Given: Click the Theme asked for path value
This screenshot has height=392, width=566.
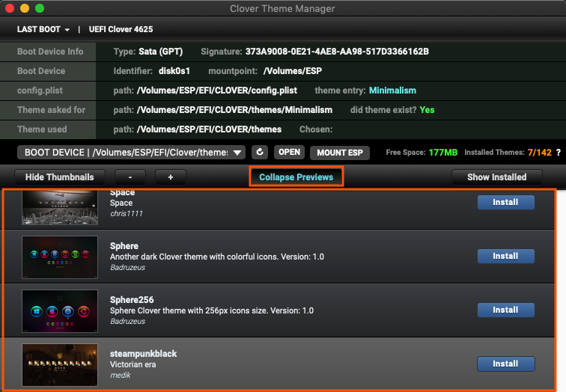Looking at the screenshot, I should pyautogui.click(x=234, y=110).
